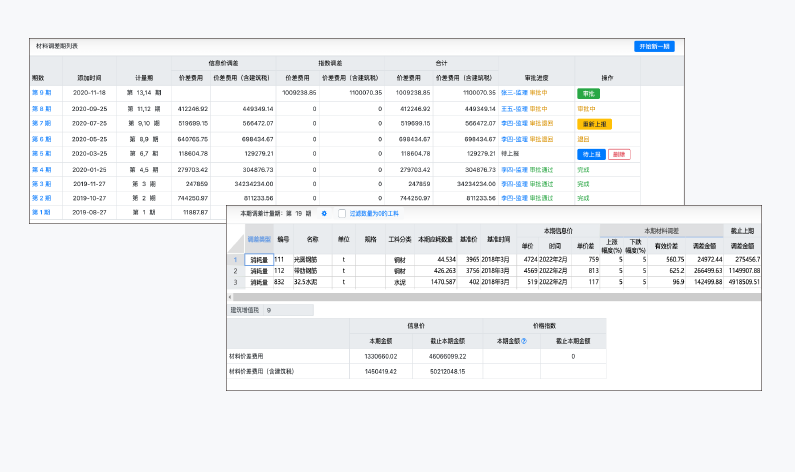Screen dimensions: 795x472
Task: Click the 消耗量 cell in row 1
Action: pyautogui.click(x=258, y=259)
